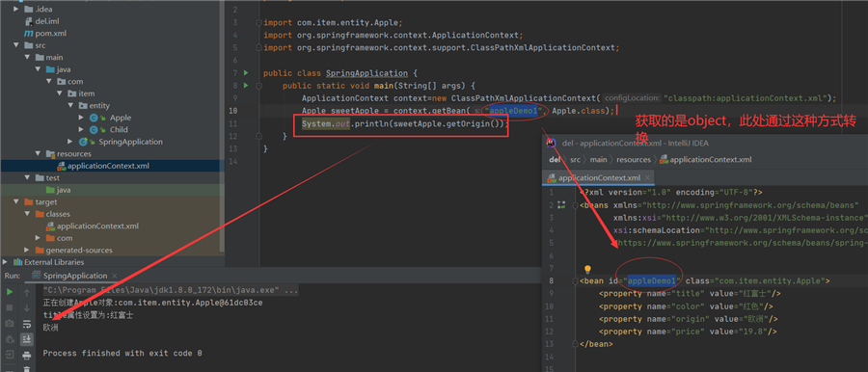The image size is (868, 372).
Task: Click the print console output icon
Action: pos(27,355)
